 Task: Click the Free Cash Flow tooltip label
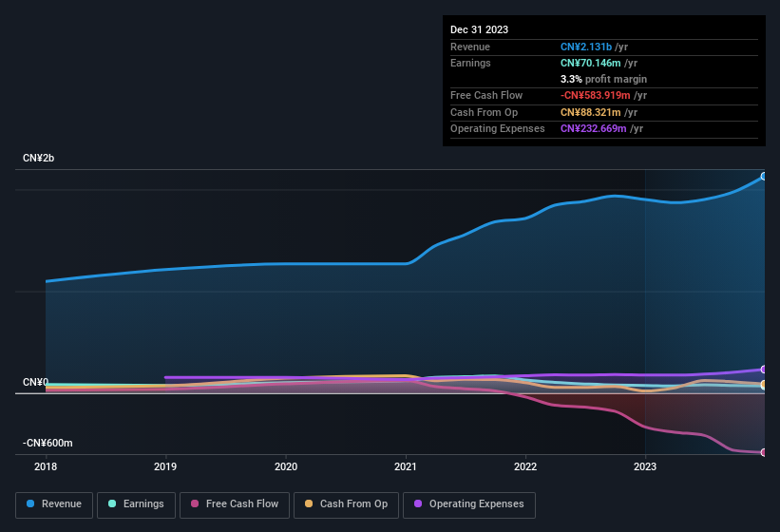(x=486, y=95)
